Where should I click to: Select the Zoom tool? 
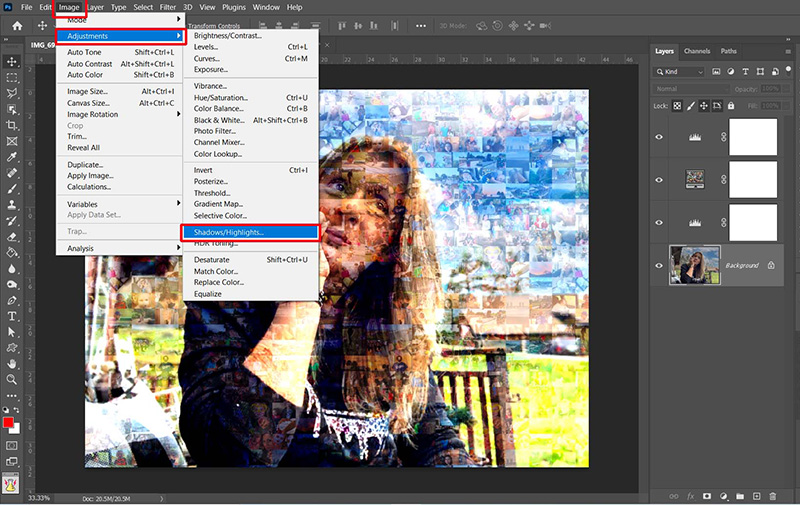coord(11,380)
